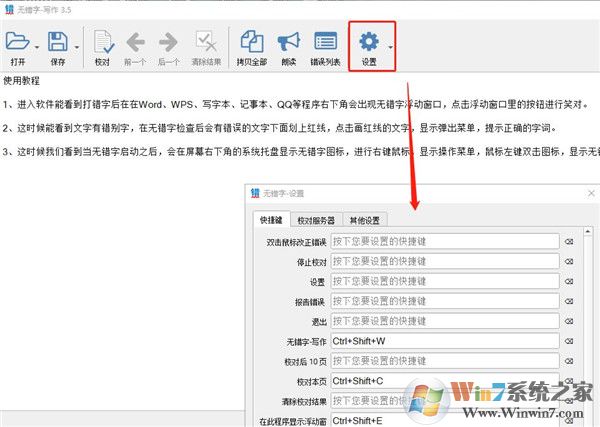Click the paragraph starting with 2、这时候能看到
This screenshot has width=600, height=427.
click(279, 128)
